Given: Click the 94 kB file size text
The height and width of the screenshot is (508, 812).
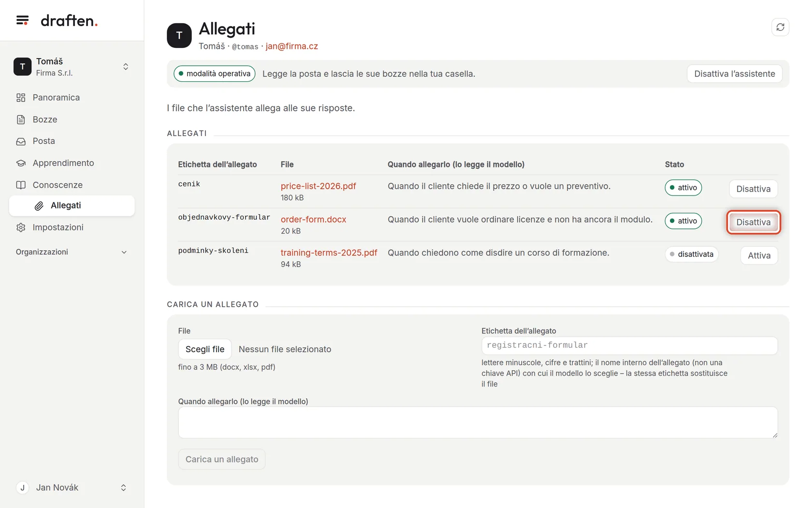Looking at the screenshot, I should click(x=291, y=264).
